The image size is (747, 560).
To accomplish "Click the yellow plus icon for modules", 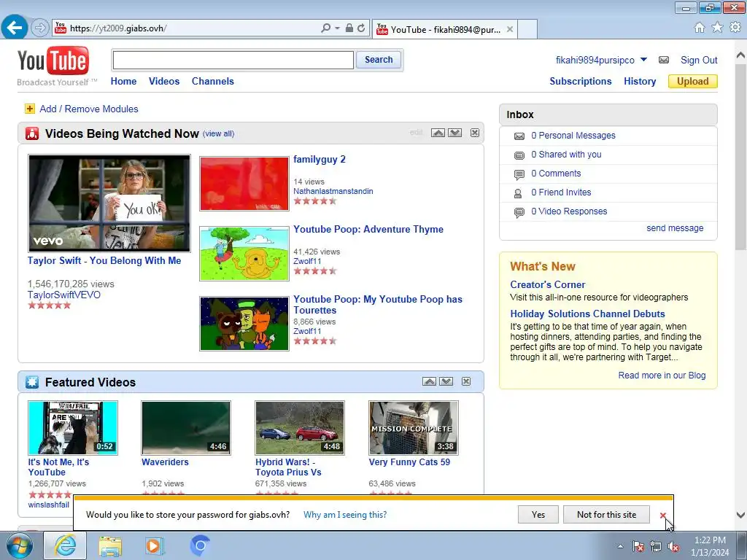I will [29, 109].
